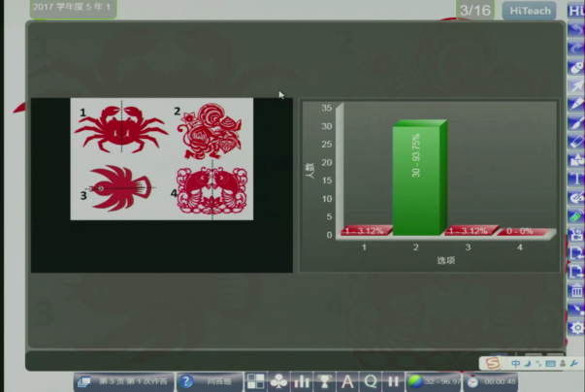Screen dimensions: 585x392
Task: Click the HiTeach logo tab at top
Action: pyautogui.click(x=530, y=11)
